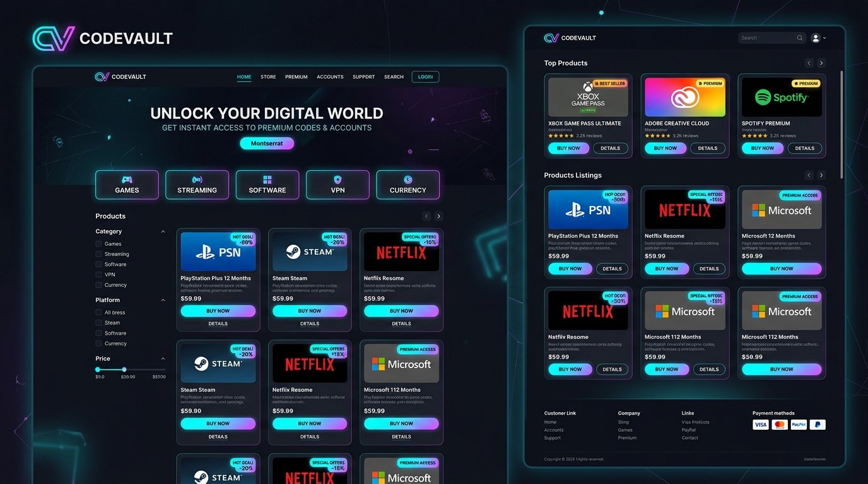
Task: Go to next Top Products arrow
Action: click(x=821, y=63)
